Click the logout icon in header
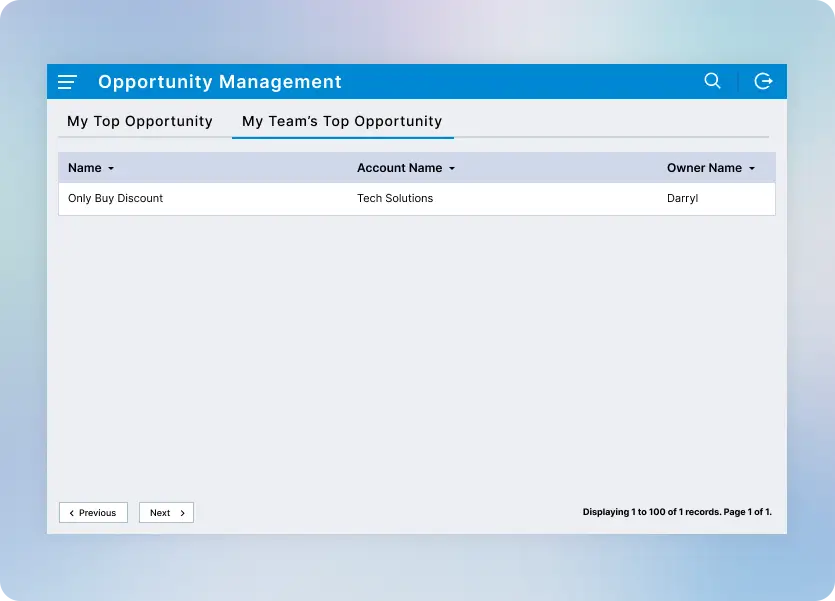 pos(763,81)
